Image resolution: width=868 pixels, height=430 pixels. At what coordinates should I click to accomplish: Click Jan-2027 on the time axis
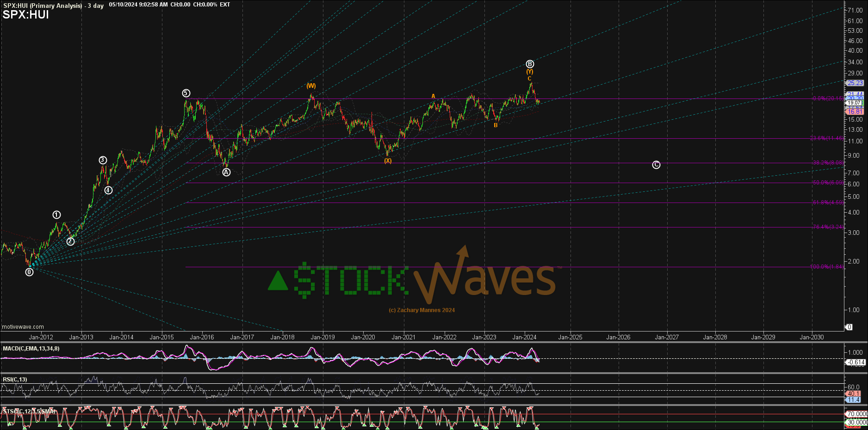coord(667,337)
